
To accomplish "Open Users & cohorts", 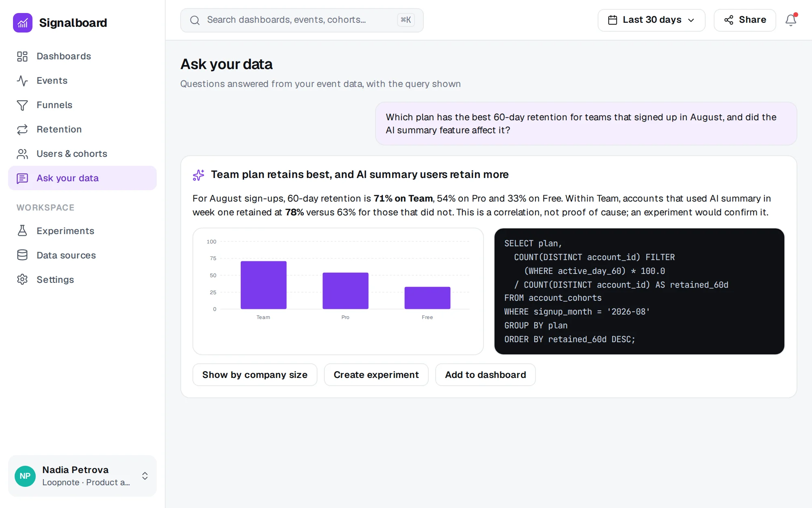I will tap(82, 154).
